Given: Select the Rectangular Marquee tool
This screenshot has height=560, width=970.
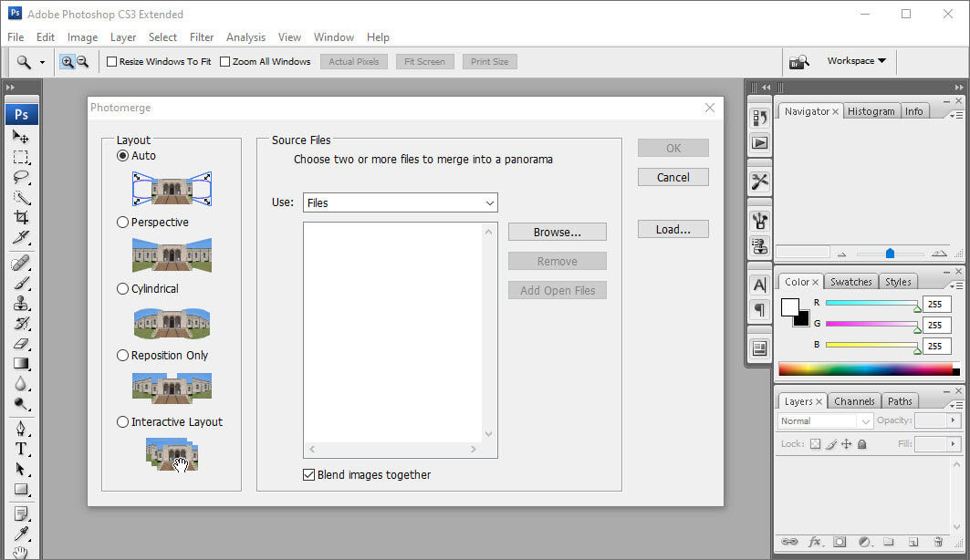Looking at the screenshot, I should (x=21, y=157).
